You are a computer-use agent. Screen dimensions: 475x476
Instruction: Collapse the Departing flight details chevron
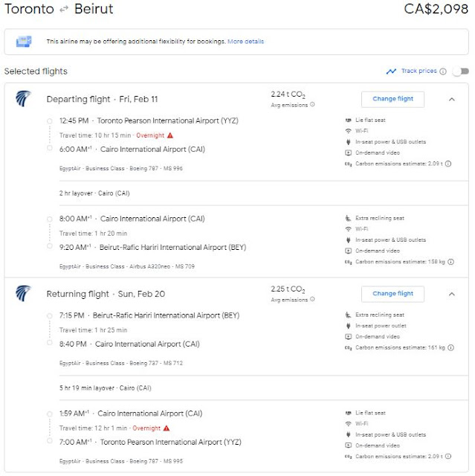coord(452,99)
